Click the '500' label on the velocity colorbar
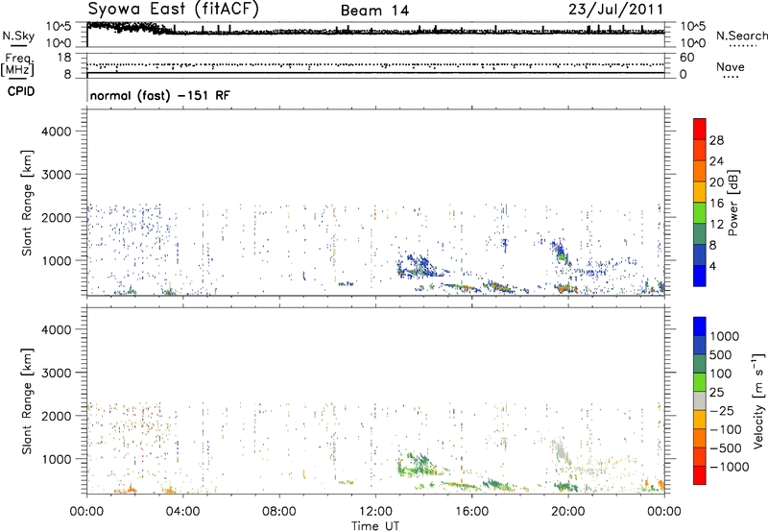768x532 pixels. 721,354
